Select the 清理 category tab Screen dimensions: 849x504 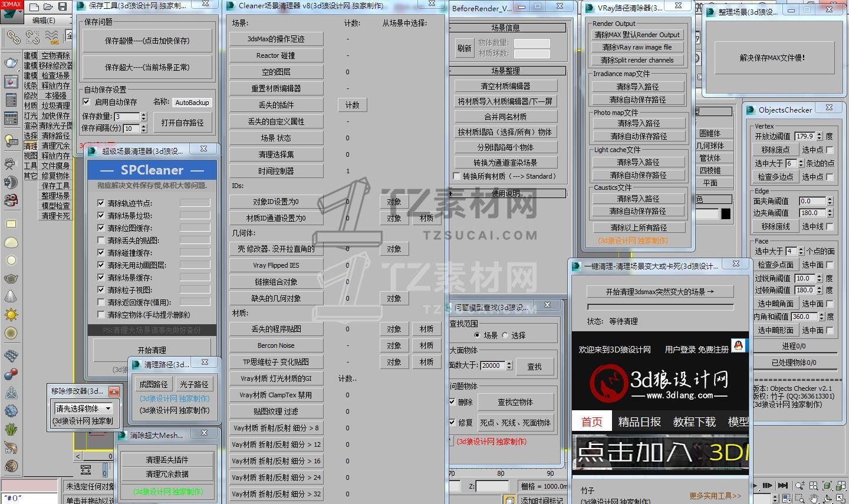pos(31,146)
